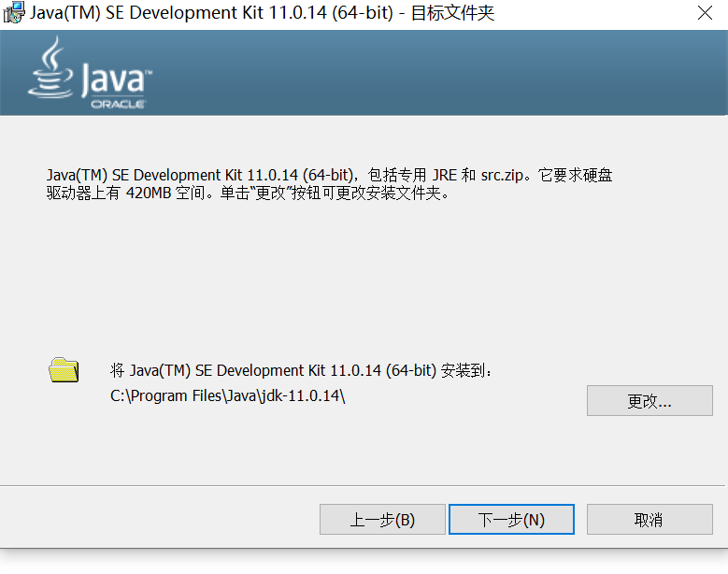Click install path C:\Program Files\Java\jdk-11.0.14\

[x=227, y=395]
